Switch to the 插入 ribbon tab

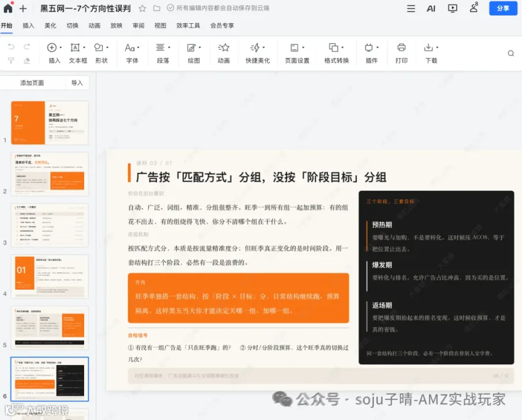(x=28, y=25)
